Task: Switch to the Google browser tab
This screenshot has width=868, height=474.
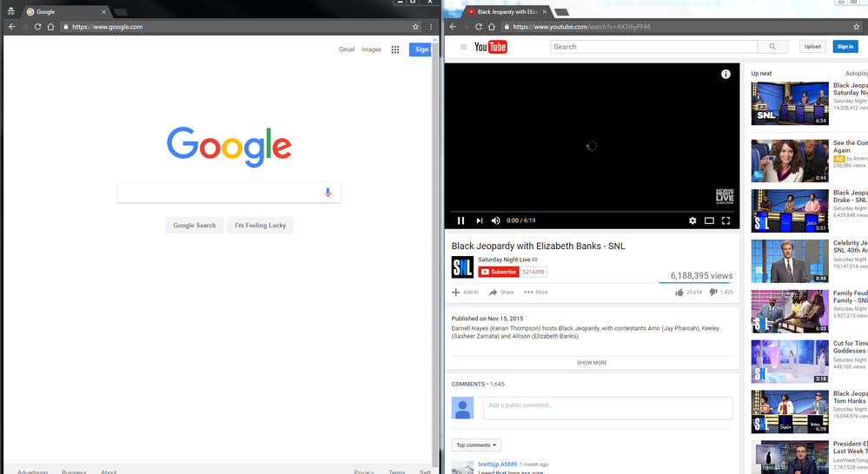Action: (x=65, y=12)
